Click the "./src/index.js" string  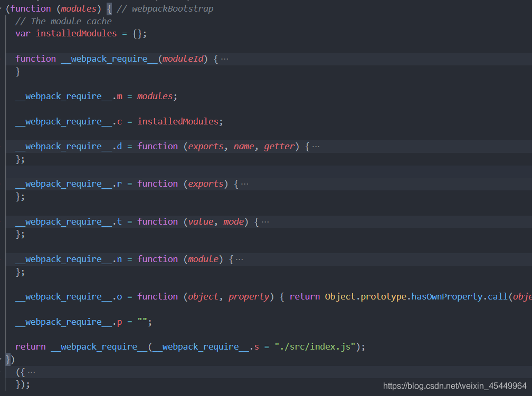(x=315, y=347)
